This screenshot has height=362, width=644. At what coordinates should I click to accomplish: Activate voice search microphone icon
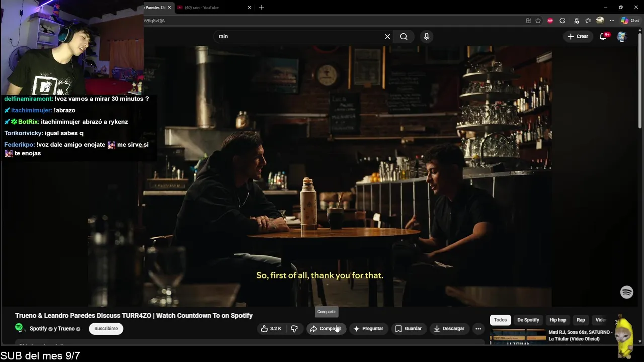tap(426, 36)
